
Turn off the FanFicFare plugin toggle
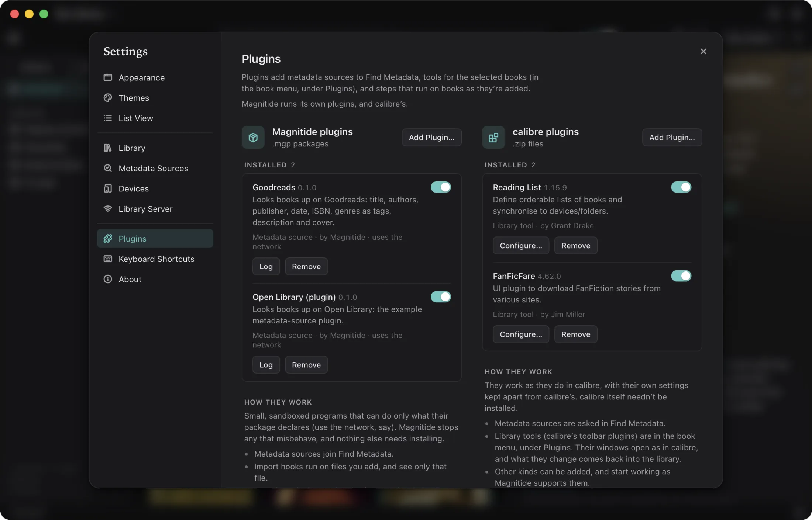coord(681,276)
